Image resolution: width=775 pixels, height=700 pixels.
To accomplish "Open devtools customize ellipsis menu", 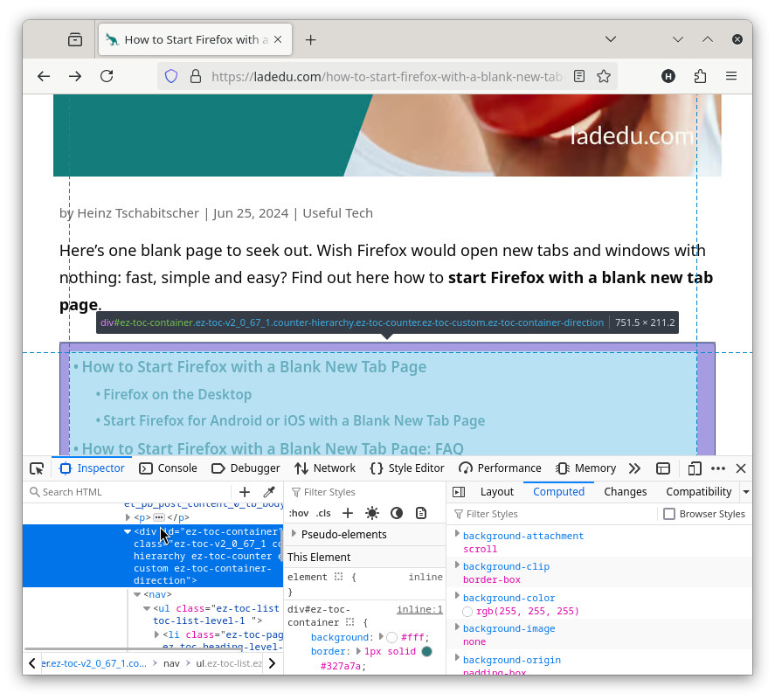I will (717, 468).
